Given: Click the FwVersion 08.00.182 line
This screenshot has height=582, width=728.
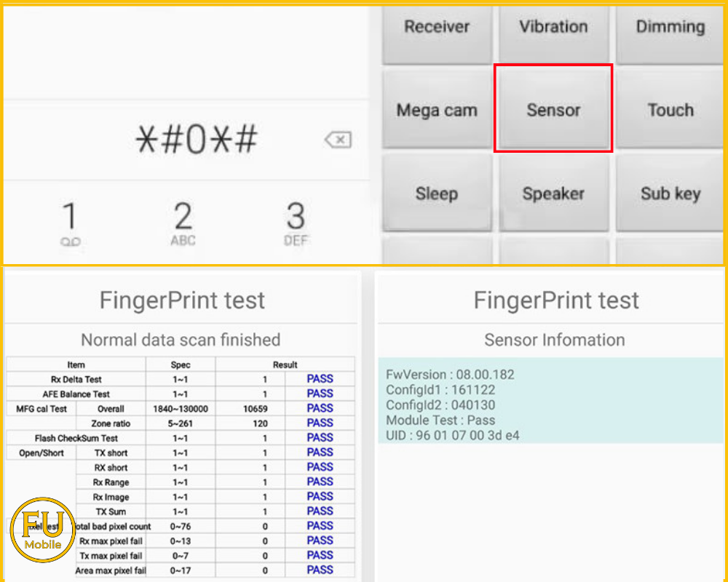Looking at the screenshot, I should tap(450, 375).
